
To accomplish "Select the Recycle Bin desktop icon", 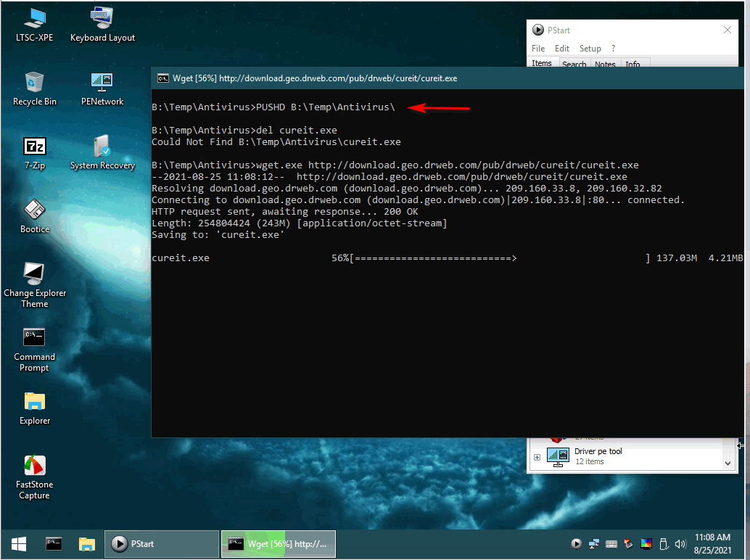I will 34,89.
